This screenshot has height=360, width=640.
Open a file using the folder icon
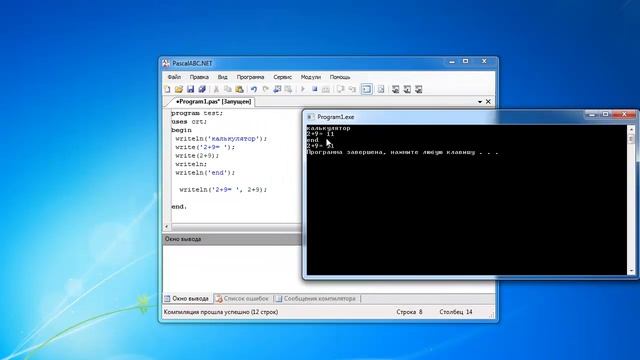[x=179, y=89]
